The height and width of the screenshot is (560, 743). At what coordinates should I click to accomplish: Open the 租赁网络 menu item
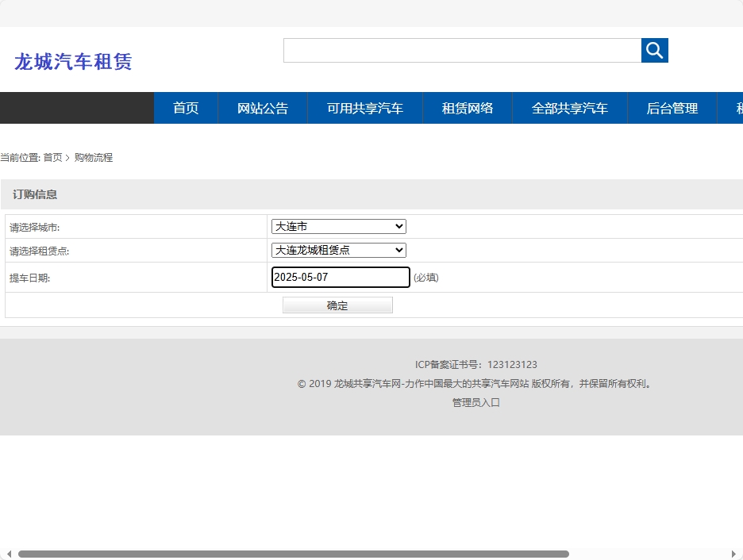(x=467, y=108)
